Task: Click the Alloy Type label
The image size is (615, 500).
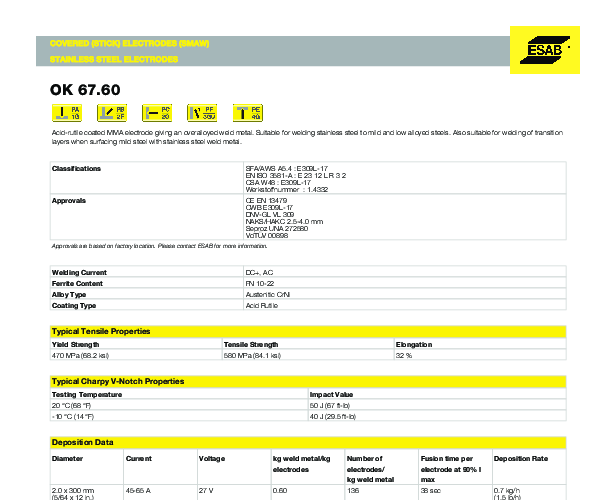Action: coord(69,295)
